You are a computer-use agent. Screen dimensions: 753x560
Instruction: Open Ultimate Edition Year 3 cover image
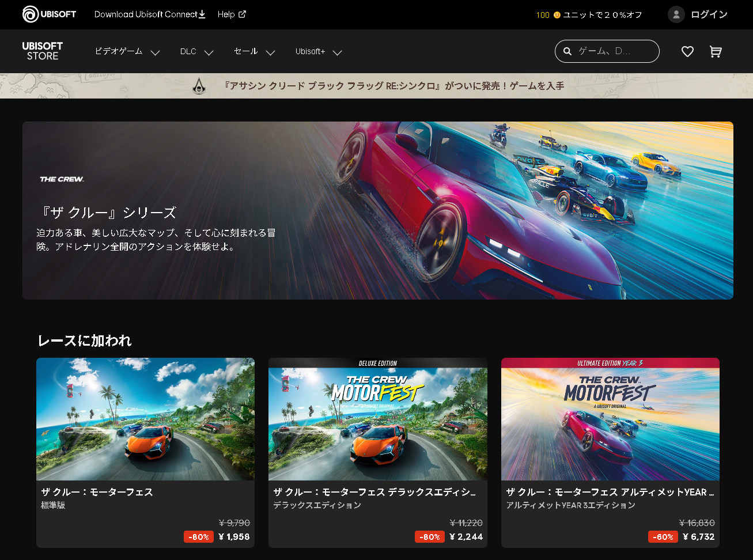click(x=610, y=419)
